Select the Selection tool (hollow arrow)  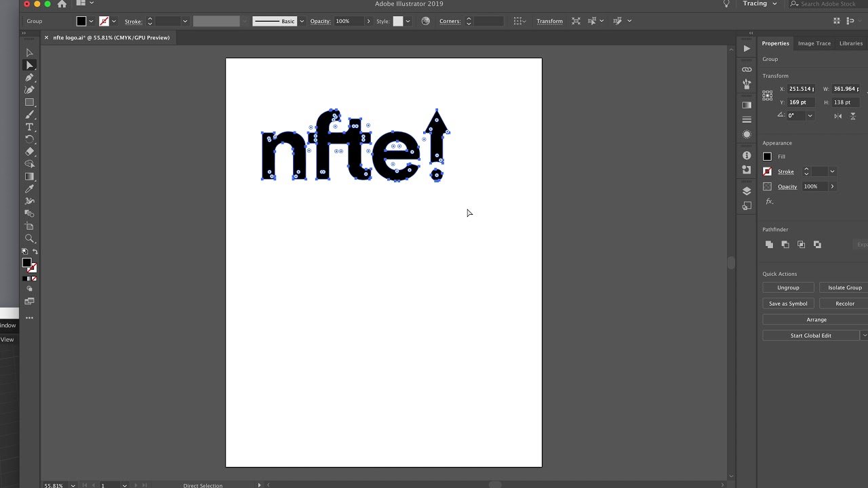click(29, 52)
